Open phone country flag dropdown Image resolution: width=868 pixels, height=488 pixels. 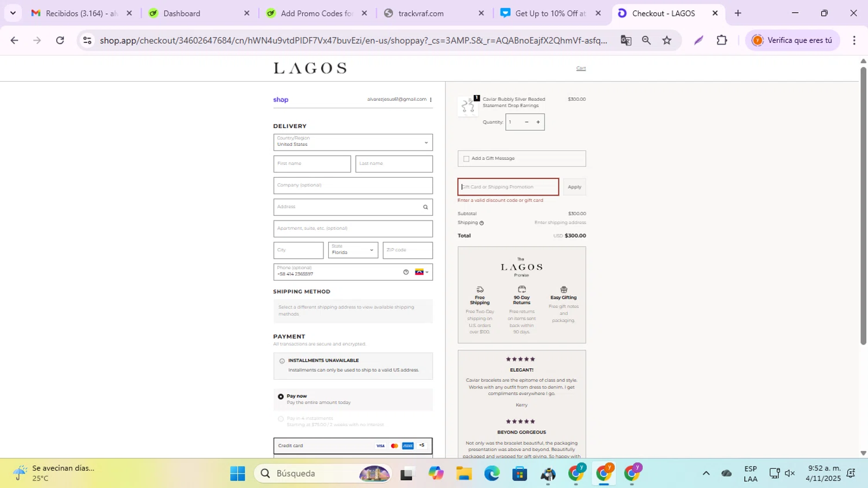click(422, 272)
